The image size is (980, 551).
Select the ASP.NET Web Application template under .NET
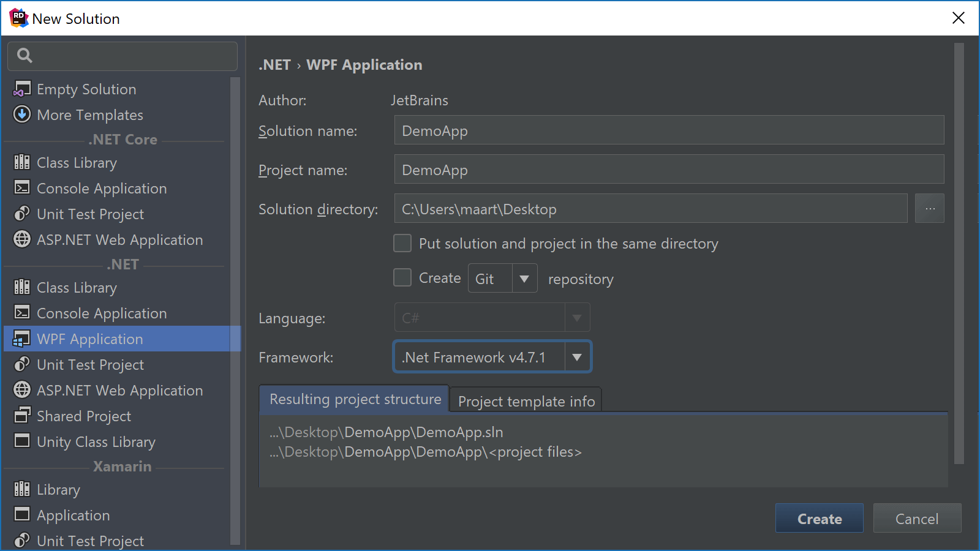tap(119, 390)
